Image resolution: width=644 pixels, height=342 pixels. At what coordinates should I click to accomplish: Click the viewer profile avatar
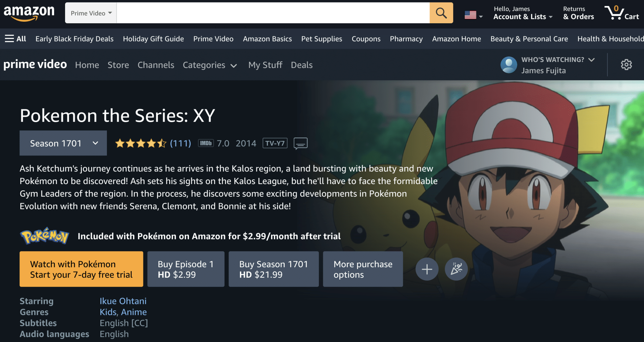click(x=509, y=64)
